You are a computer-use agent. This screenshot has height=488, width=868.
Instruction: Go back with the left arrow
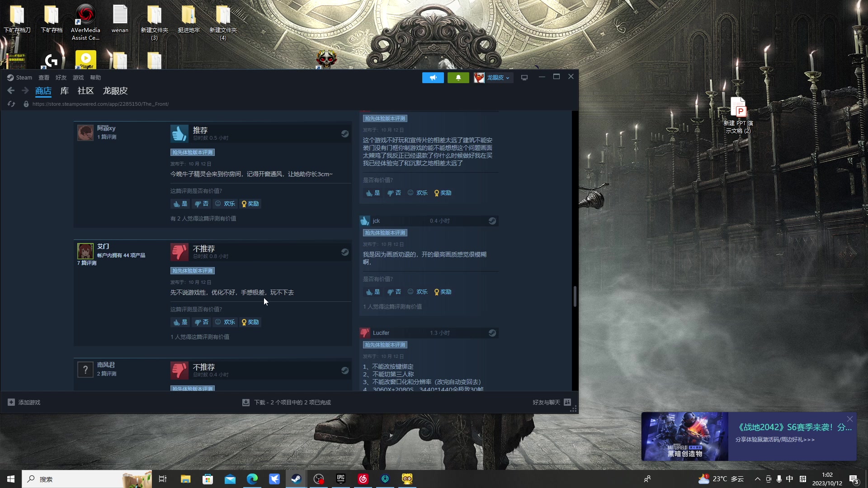coord(11,91)
